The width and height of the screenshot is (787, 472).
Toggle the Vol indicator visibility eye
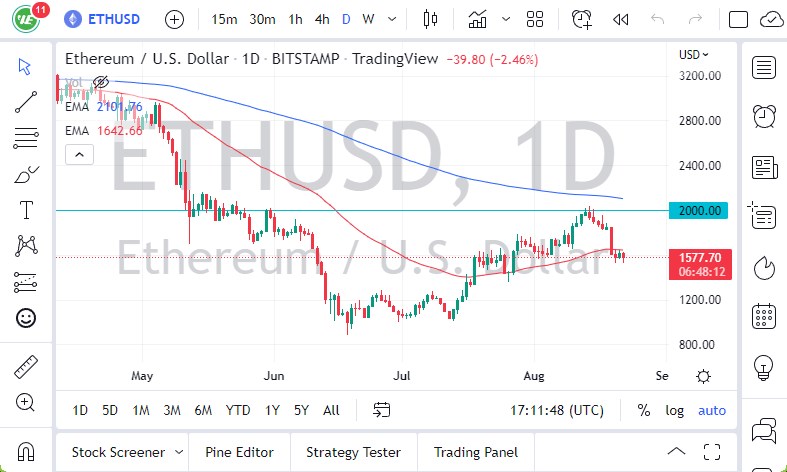pos(101,82)
